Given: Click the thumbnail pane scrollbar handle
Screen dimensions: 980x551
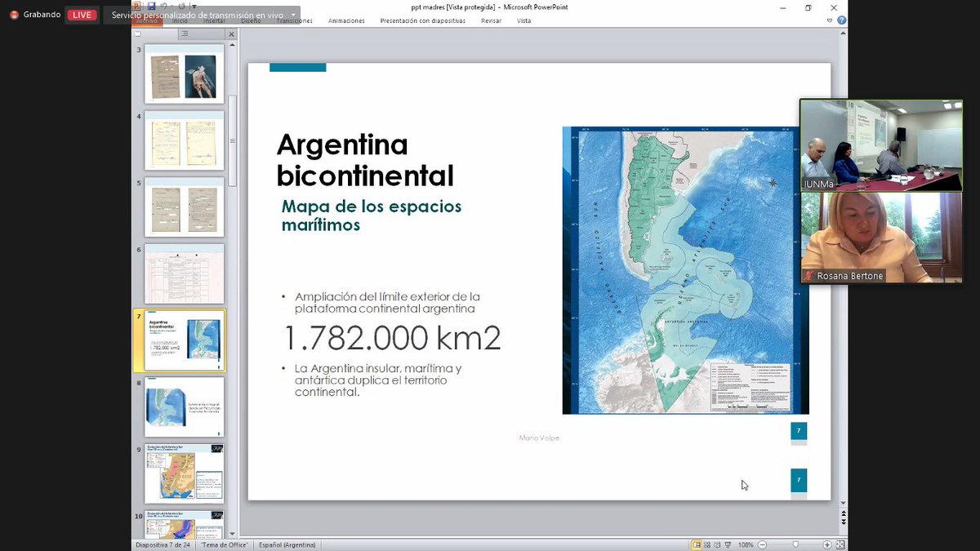Looking at the screenshot, I should pyautogui.click(x=232, y=140).
